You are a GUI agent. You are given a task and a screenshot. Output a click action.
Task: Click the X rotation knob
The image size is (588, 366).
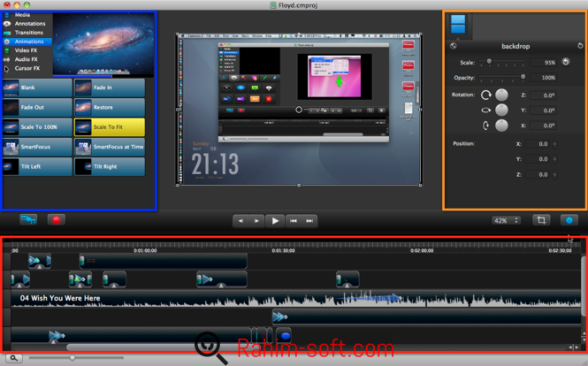[x=501, y=126]
